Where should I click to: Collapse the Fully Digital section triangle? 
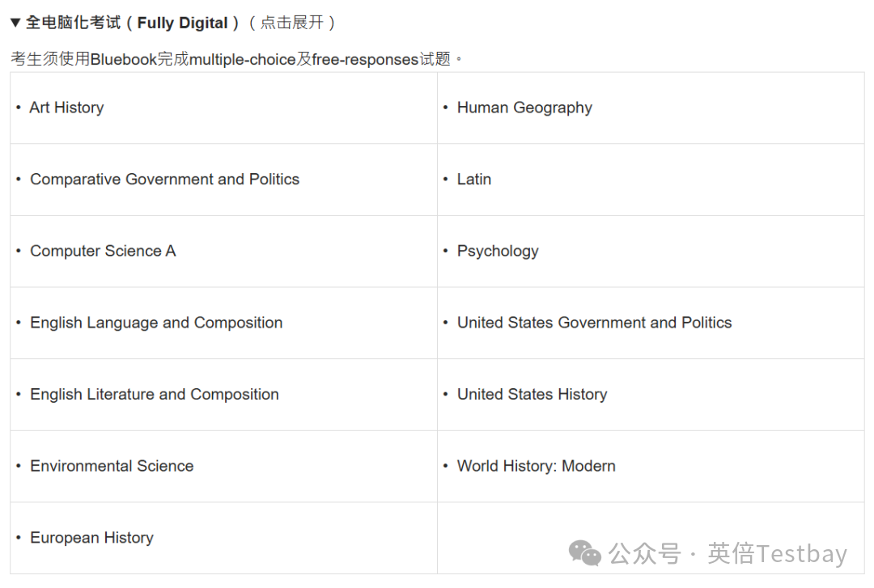[15, 23]
